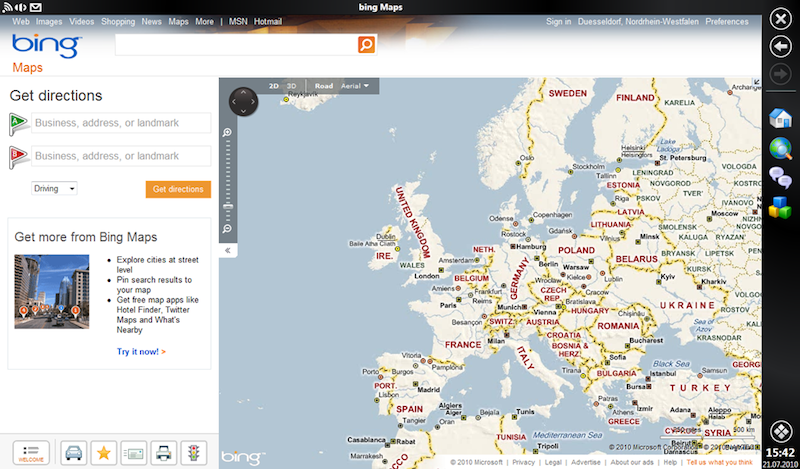Click the zoom out magnifier on map
The image size is (800, 469).
pyautogui.click(x=228, y=229)
